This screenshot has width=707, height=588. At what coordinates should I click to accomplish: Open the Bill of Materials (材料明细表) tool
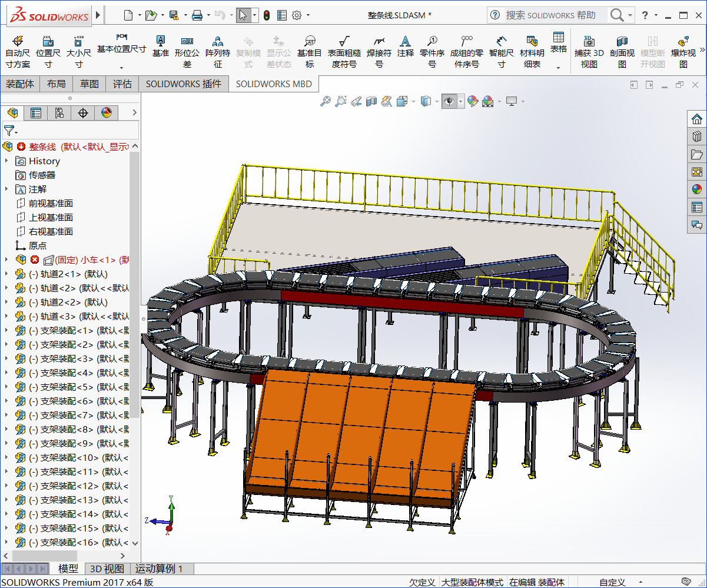tap(532, 51)
